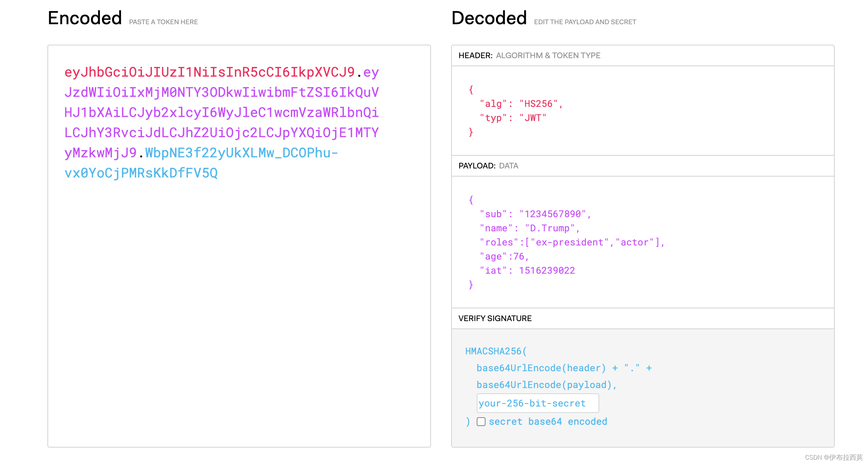The image size is (868, 464).
Task: Click the token line 'HJ1bXAiLCJyb2xlcyI6WyJleC1wcmVz...'
Action: [x=221, y=112]
